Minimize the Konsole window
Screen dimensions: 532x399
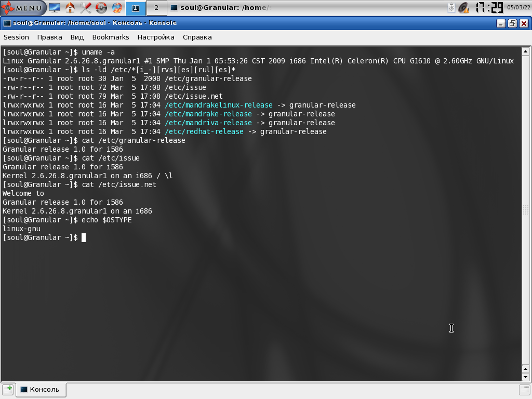point(501,23)
